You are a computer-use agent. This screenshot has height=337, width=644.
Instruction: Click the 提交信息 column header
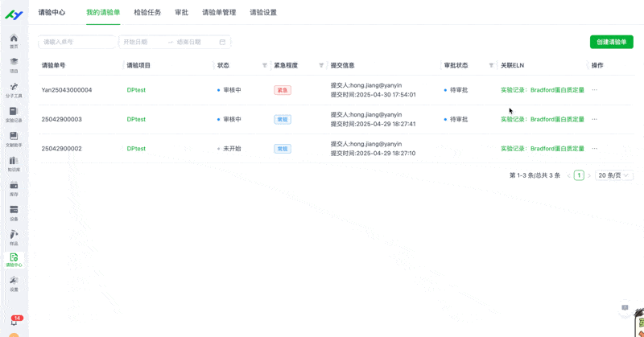tap(343, 65)
